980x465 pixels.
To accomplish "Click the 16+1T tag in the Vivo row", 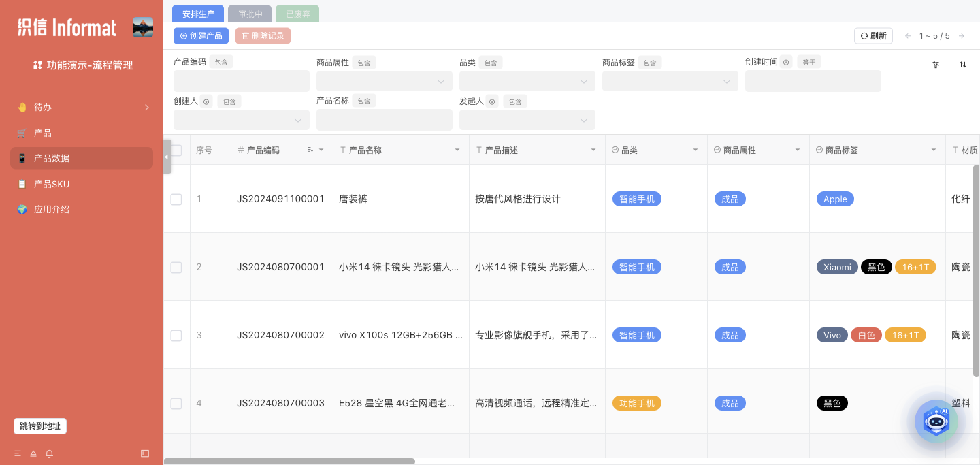I will click(x=905, y=335).
